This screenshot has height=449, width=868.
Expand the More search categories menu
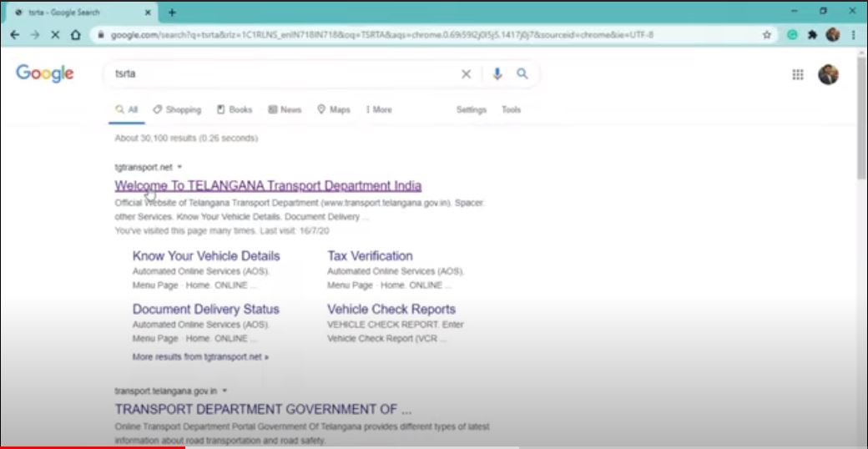(379, 109)
